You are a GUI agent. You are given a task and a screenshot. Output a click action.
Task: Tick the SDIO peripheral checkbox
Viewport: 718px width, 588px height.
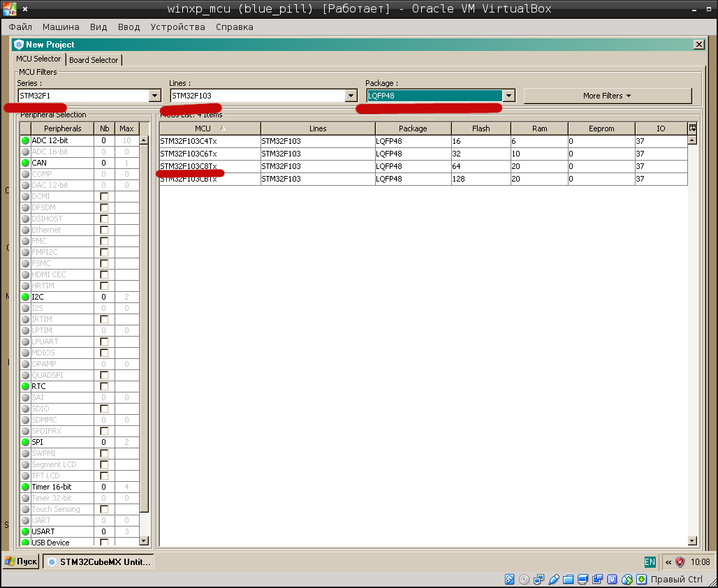[104, 409]
